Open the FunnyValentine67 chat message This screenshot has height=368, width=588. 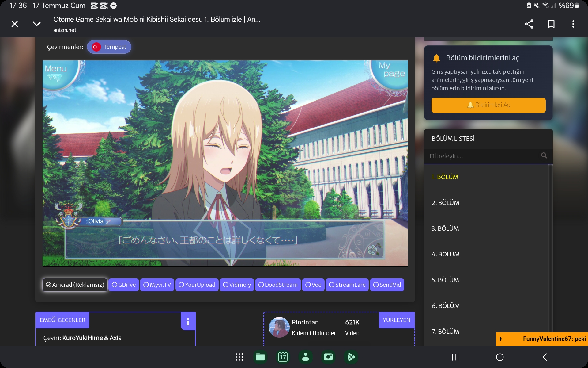(x=554, y=339)
